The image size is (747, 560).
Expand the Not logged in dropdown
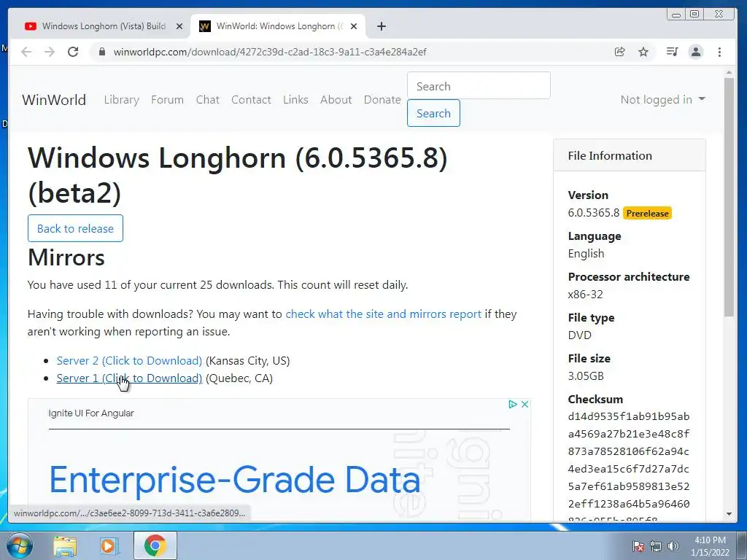point(662,99)
